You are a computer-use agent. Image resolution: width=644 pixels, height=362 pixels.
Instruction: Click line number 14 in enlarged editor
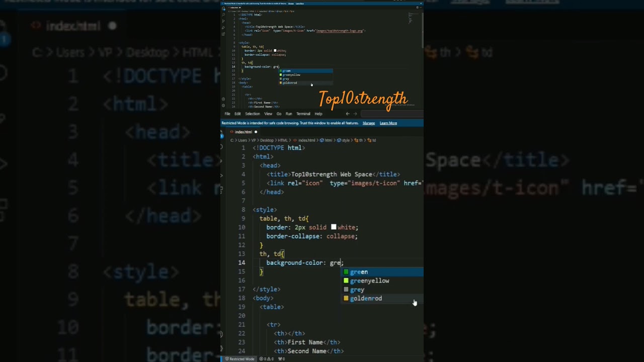[242, 263]
